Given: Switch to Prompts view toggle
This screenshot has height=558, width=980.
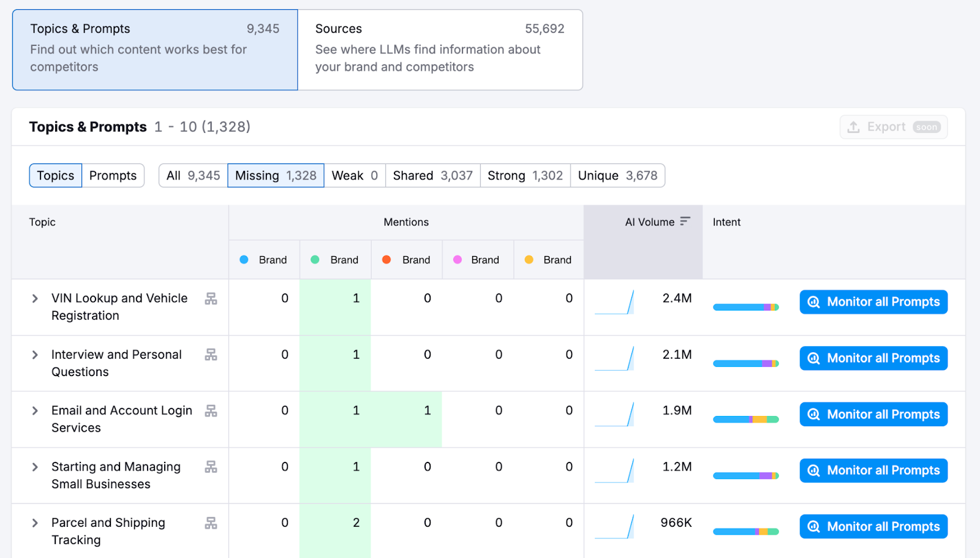Looking at the screenshot, I should (x=113, y=176).
